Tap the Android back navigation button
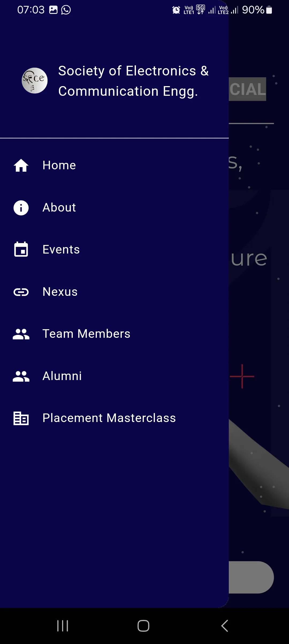The width and height of the screenshot is (289, 644). [x=225, y=626]
